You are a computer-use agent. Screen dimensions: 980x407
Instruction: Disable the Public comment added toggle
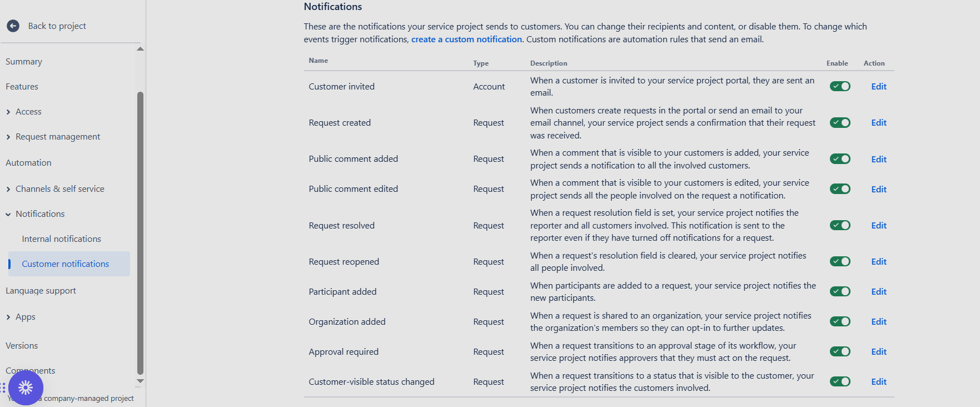pos(839,158)
